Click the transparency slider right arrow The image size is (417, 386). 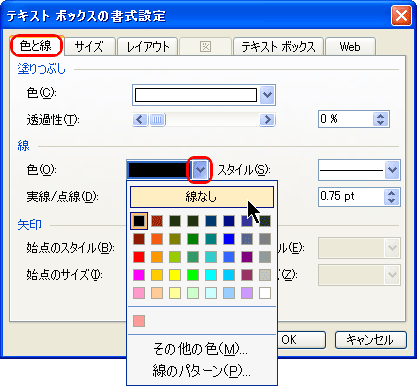(267, 119)
